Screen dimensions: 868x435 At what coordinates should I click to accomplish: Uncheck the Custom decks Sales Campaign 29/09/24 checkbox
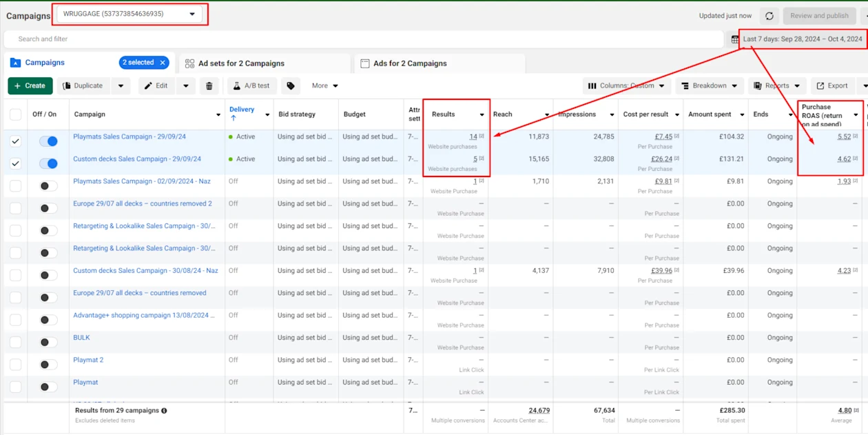[x=15, y=164]
